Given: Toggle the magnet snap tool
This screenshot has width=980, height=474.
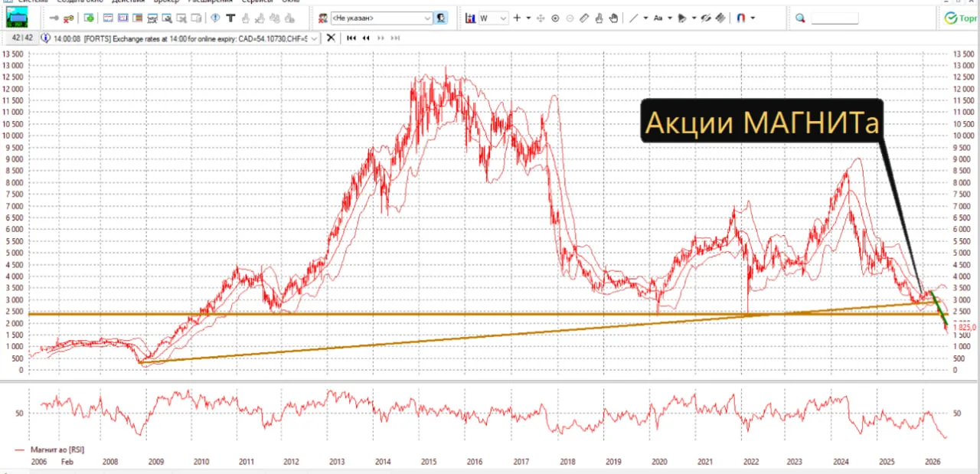Looking at the screenshot, I should 740,18.
